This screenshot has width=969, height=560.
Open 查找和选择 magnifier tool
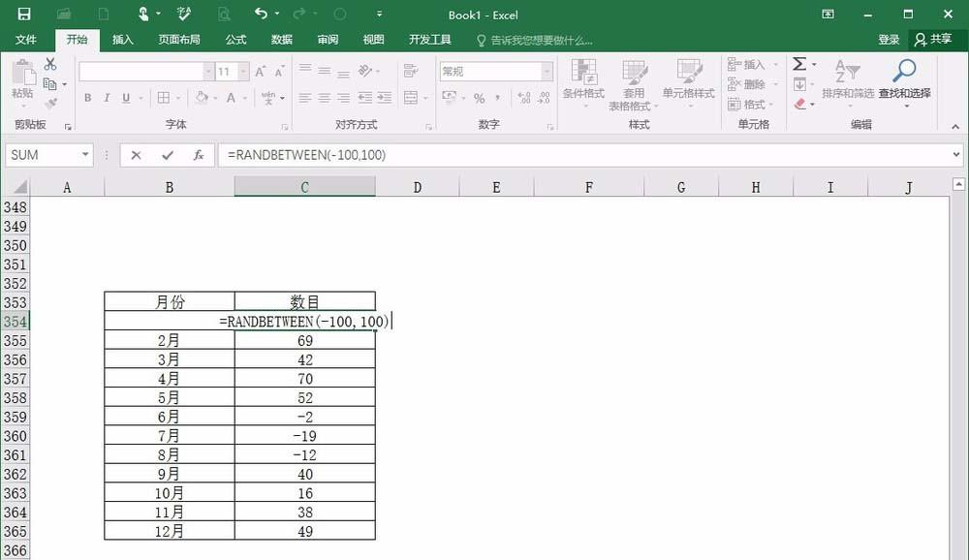click(x=904, y=79)
